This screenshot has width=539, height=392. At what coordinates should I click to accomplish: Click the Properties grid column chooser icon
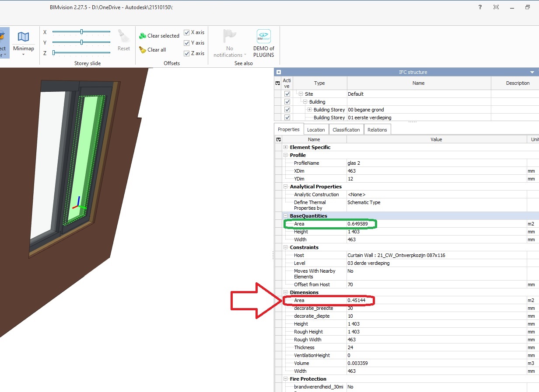point(279,139)
